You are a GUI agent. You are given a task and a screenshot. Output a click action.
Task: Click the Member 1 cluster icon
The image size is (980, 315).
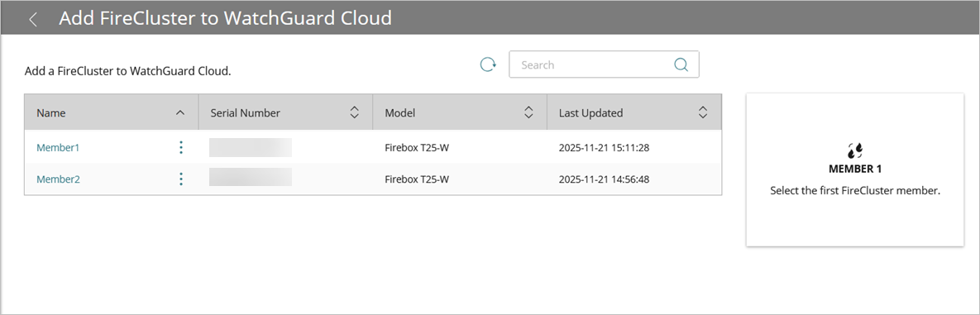click(x=855, y=150)
